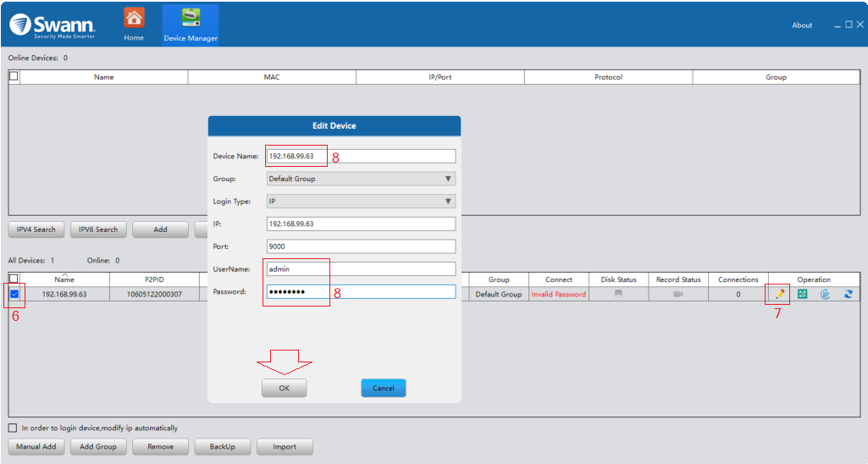Close the Swann application window
This screenshot has width=868, height=464.
[860, 25]
